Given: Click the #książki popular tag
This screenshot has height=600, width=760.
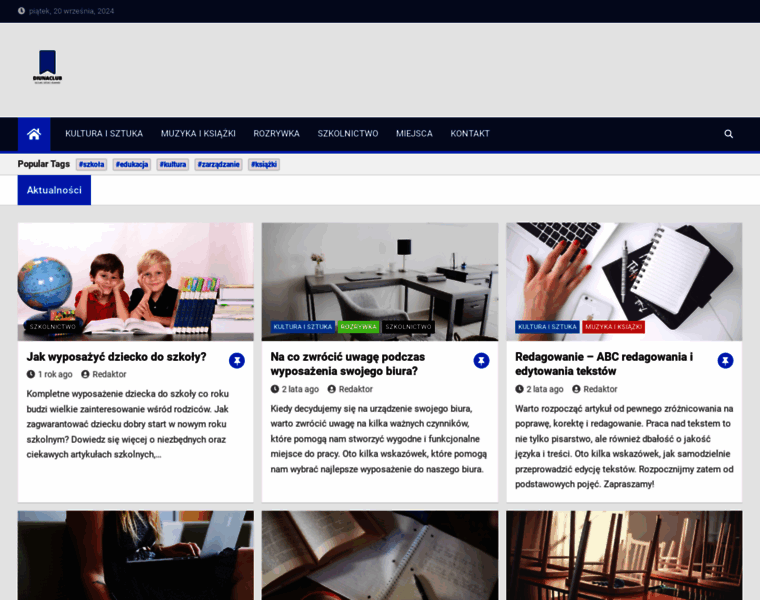Looking at the screenshot, I should (x=264, y=164).
